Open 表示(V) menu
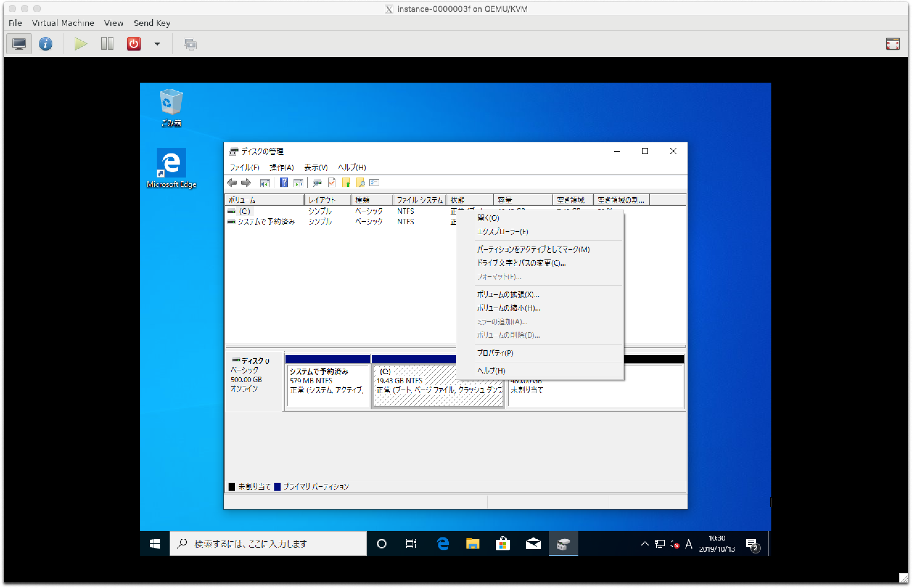Viewport: 912px width, 588px height. click(315, 167)
